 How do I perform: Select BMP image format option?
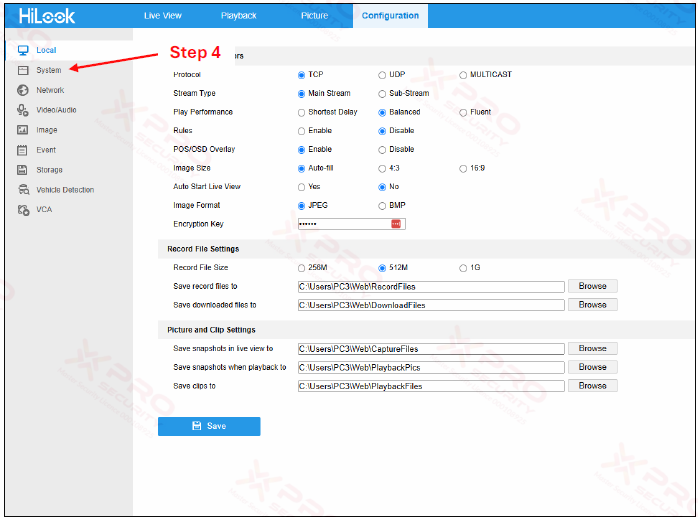point(382,205)
